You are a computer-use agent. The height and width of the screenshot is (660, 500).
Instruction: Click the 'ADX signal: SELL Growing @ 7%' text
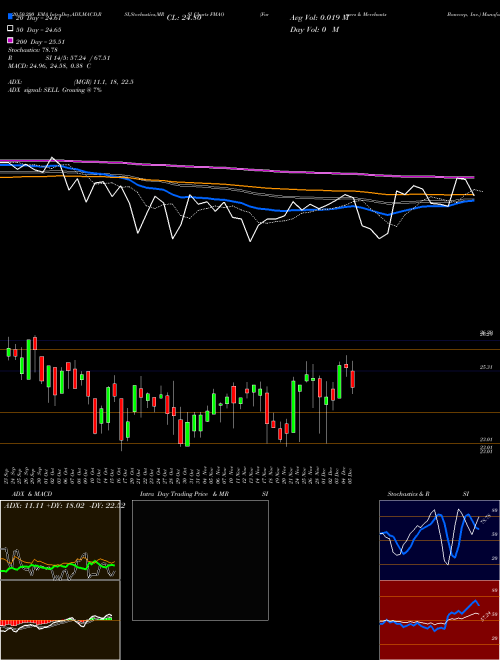pyautogui.click(x=55, y=90)
